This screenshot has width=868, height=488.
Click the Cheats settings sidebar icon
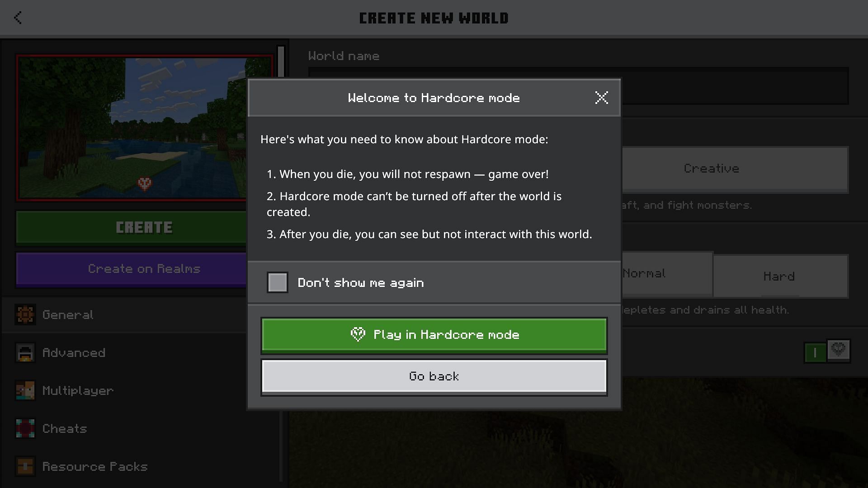click(x=24, y=428)
